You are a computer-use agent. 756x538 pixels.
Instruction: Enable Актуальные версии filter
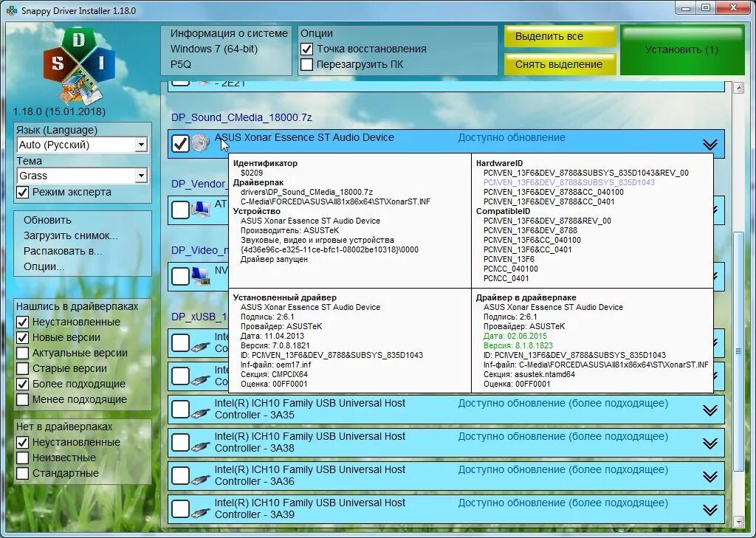click(x=22, y=353)
